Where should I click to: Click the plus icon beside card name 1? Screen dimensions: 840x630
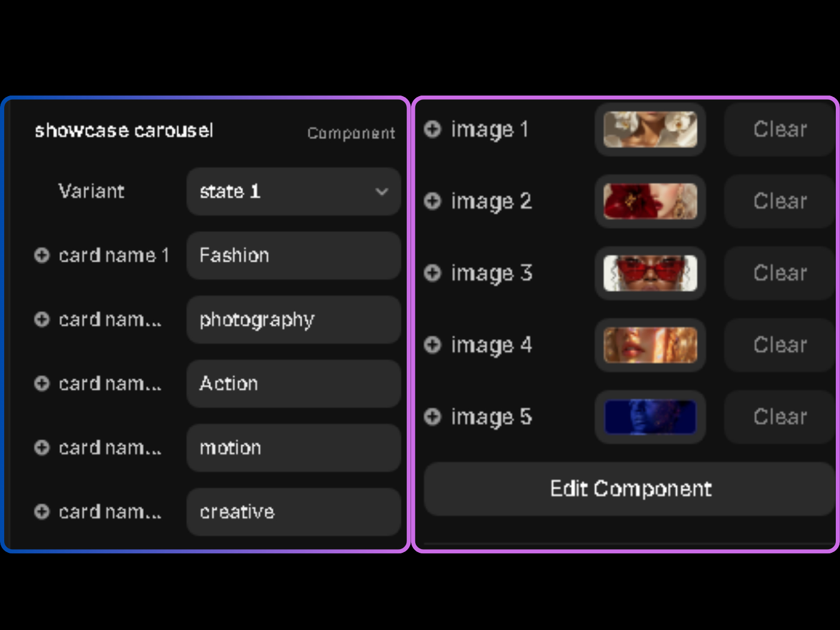[41, 256]
